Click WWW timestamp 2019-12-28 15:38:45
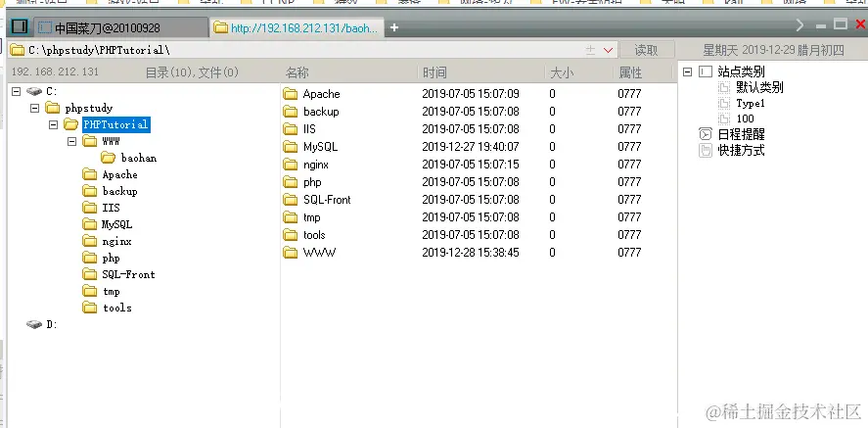 [x=471, y=253]
